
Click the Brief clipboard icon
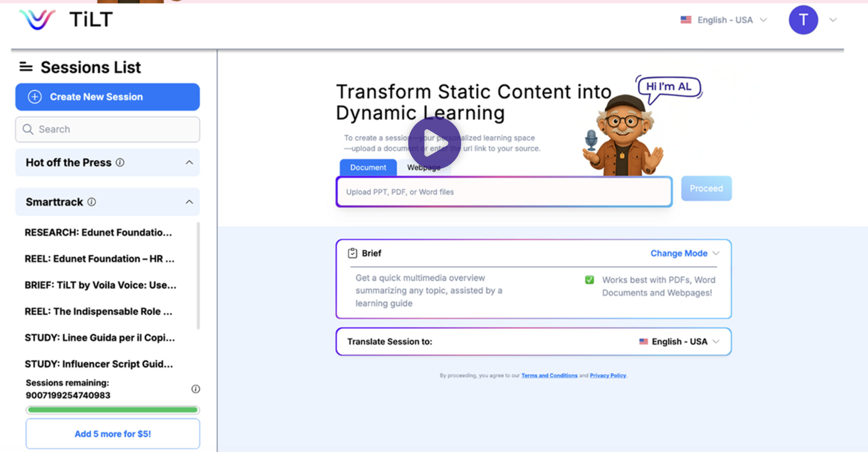click(x=352, y=253)
